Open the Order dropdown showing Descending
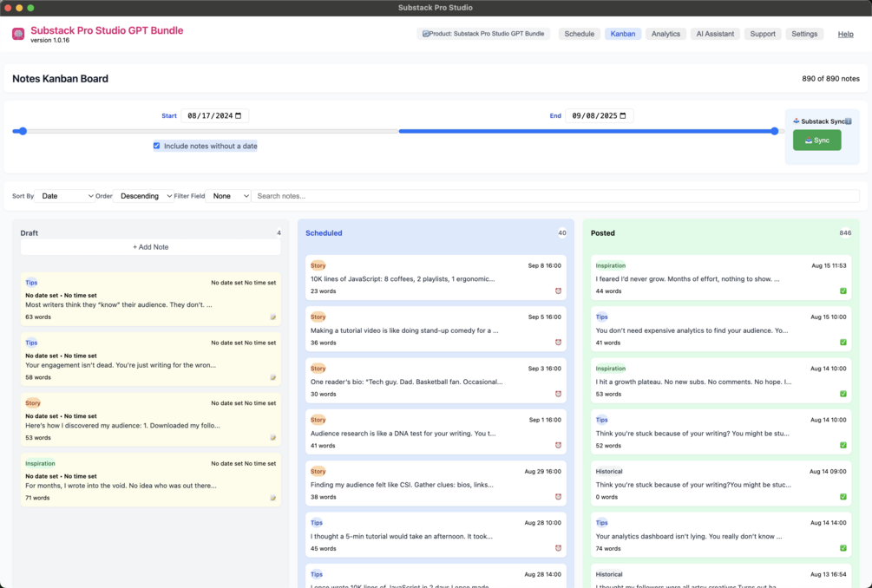This screenshot has width=872, height=588. coord(143,196)
